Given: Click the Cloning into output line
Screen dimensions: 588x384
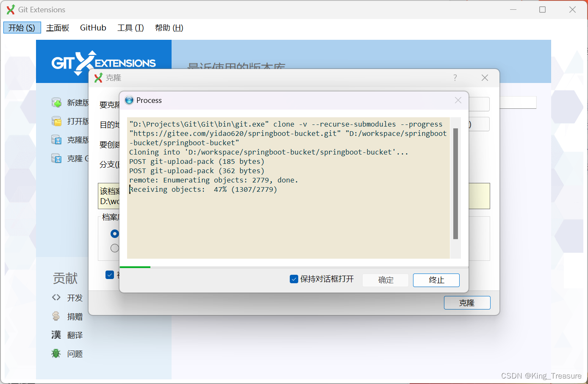Looking at the screenshot, I should pos(269,152).
